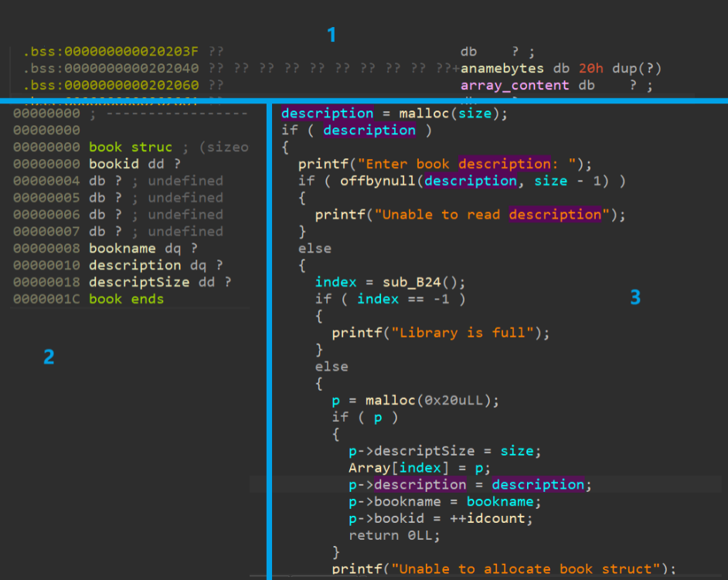728x580 pixels.
Task: Select the descriptSize struct field
Action: pos(139,282)
